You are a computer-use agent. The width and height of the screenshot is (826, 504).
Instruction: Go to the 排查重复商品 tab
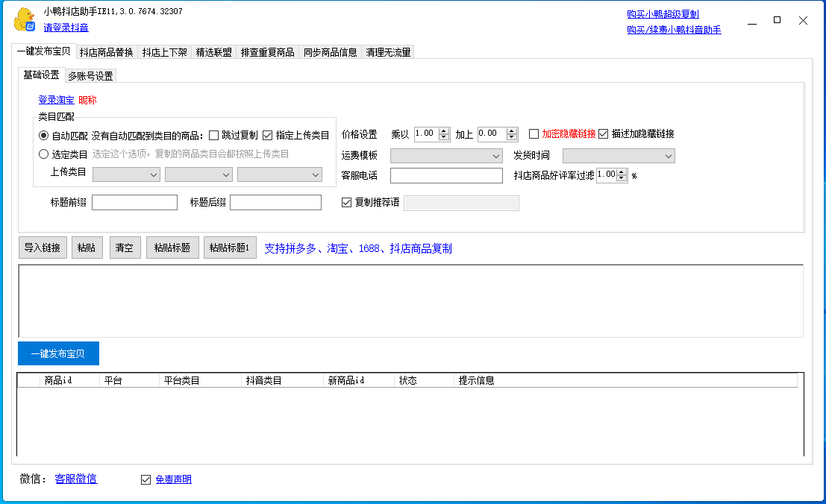coord(268,52)
